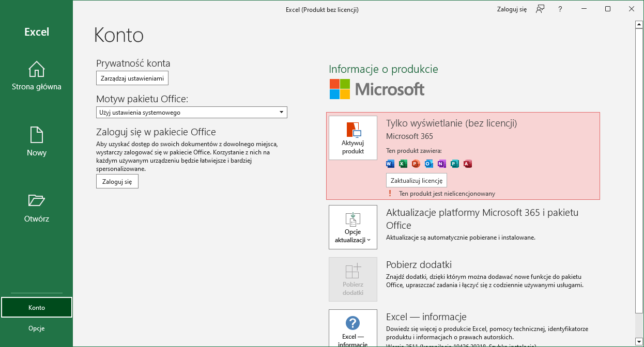644x347 pixels.
Task: Go to Strona główna in the sidebar
Action: tap(37, 75)
